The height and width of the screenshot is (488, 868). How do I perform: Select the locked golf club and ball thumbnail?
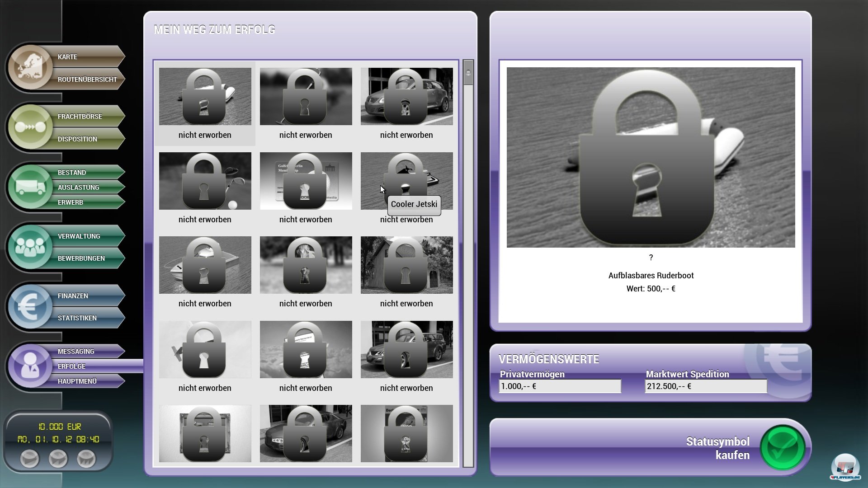[205, 181]
